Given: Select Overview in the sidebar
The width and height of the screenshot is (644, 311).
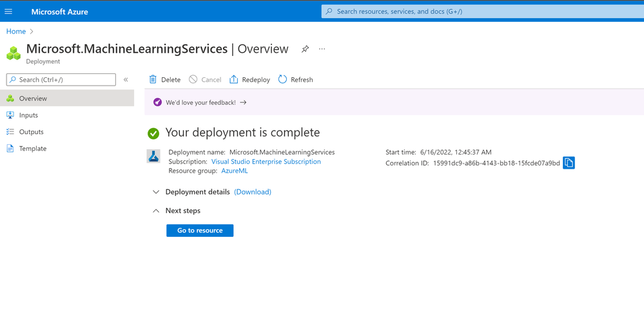Looking at the screenshot, I should click(x=67, y=99).
